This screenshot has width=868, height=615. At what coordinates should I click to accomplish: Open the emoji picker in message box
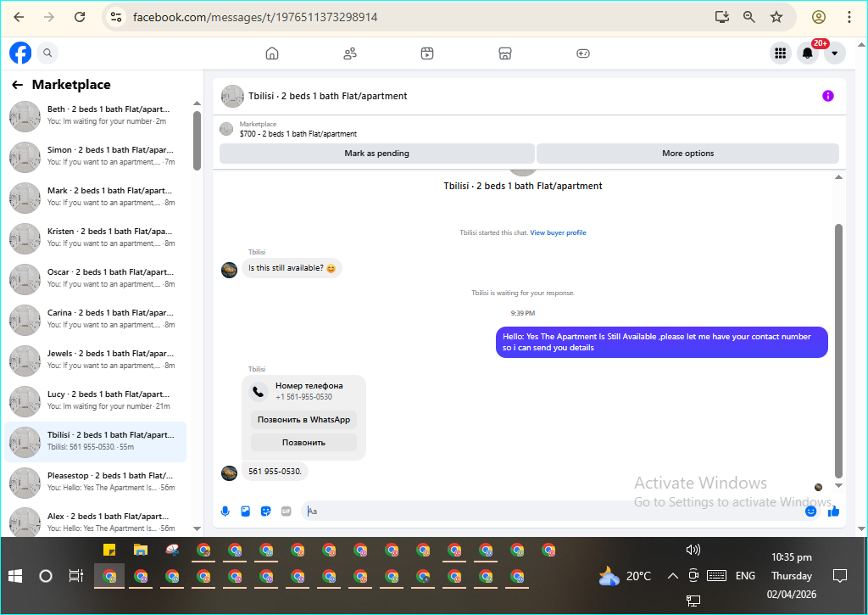pyautogui.click(x=810, y=511)
